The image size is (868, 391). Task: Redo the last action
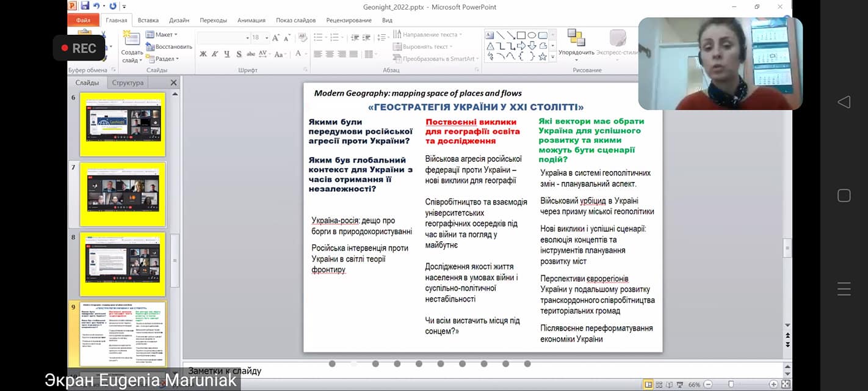click(x=113, y=6)
